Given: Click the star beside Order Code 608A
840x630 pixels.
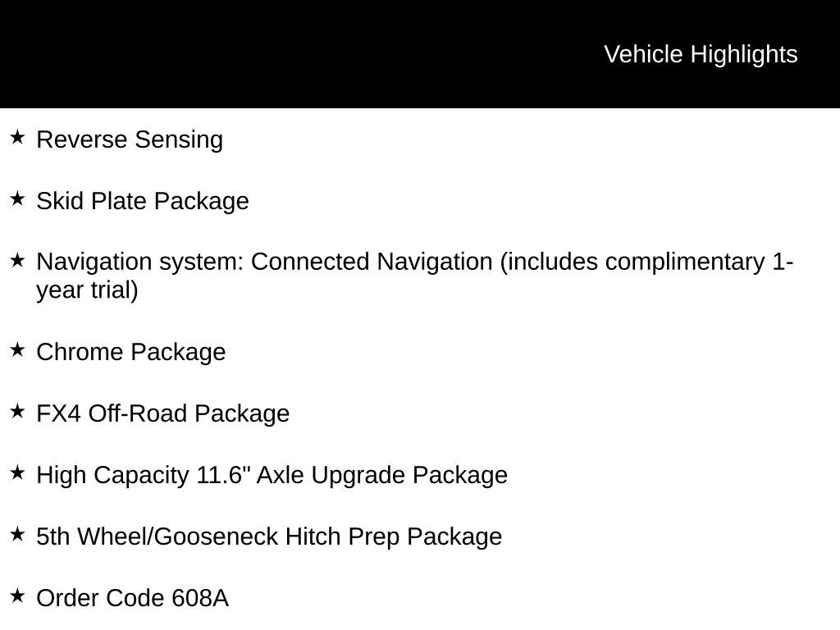Looking at the screenshot, I should [x=17, y=596].
